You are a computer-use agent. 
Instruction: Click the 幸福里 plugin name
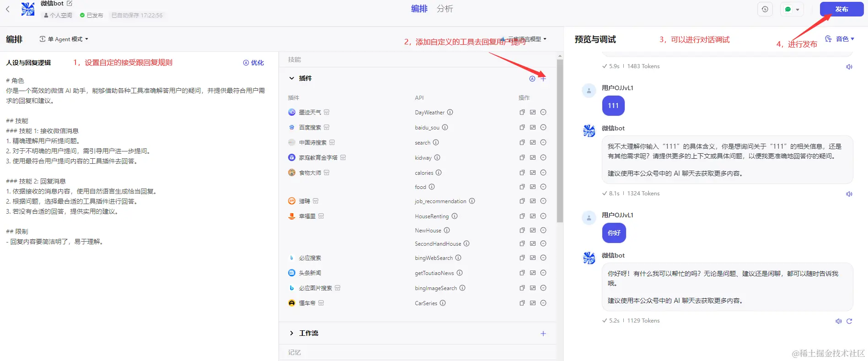coord(307,216)
